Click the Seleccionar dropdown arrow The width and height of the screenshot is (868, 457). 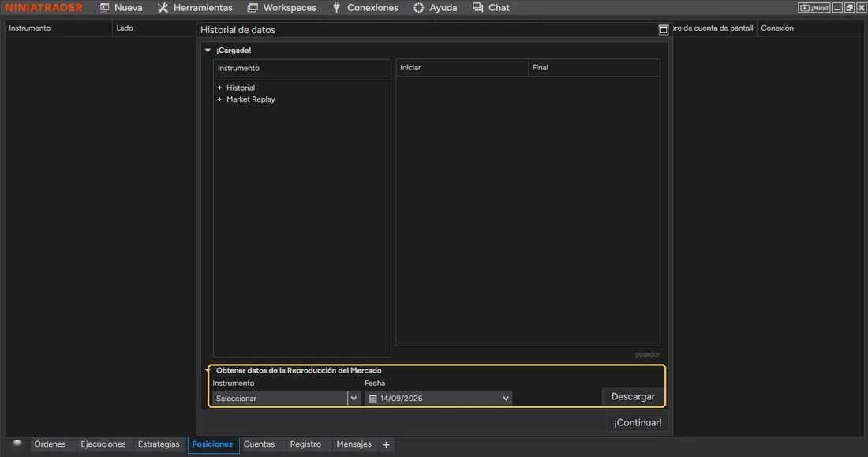coord(354,399)
